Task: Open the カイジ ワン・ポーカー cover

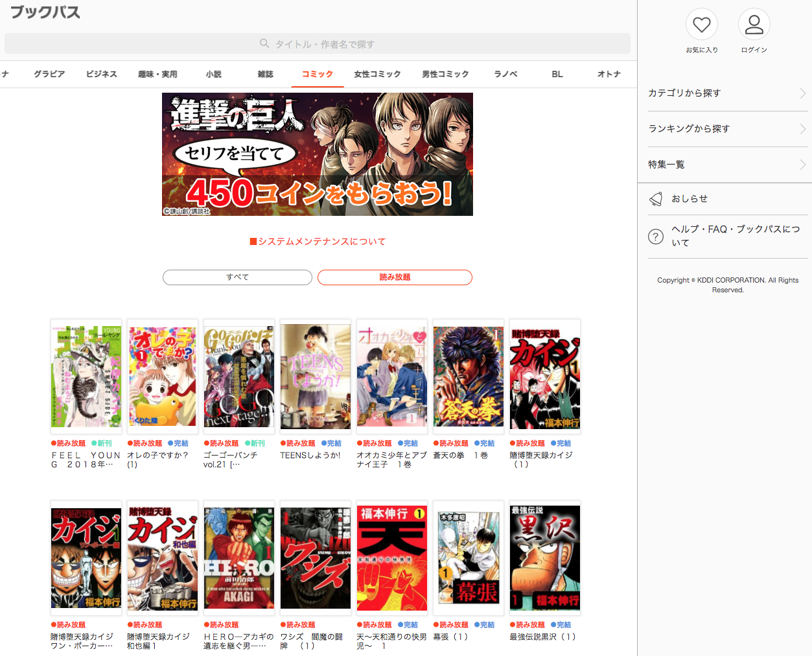Action: tap(86, 557)
